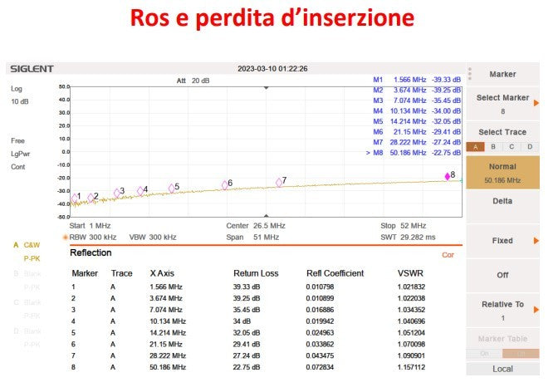
Task: Expand the Fixed marker submenu
Action: click(x=502, y=241)
